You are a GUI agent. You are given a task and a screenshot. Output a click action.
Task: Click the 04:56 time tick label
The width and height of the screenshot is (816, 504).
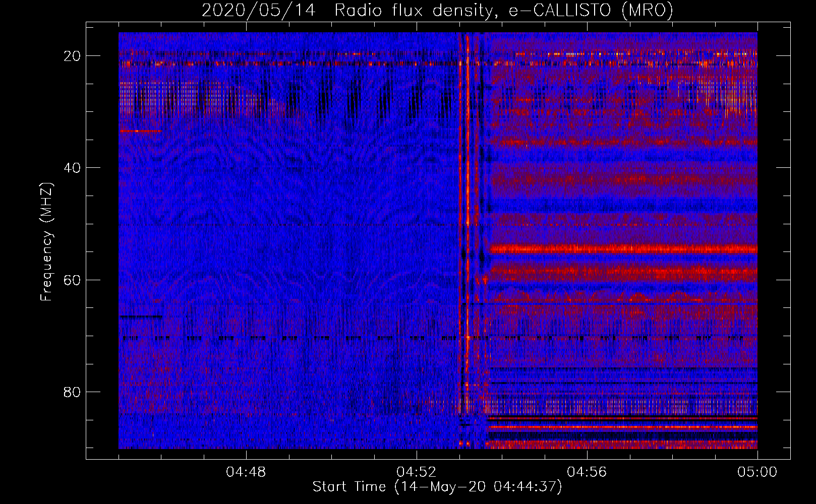point(587,472)
